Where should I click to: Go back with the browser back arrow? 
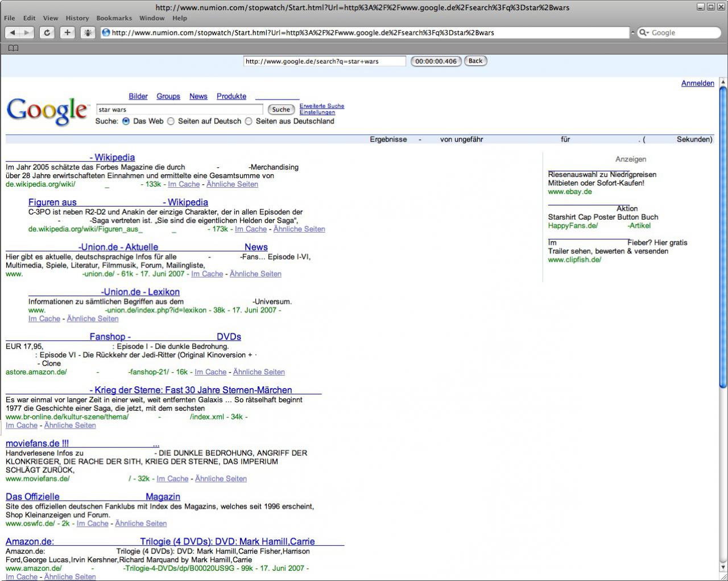(13, 33)
